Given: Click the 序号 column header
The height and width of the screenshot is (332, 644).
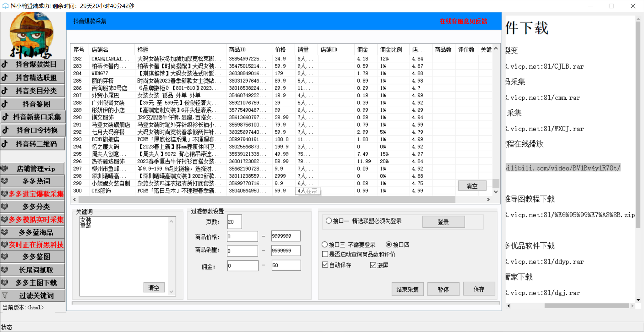Looking at the screenshot, I should [x=79, y=49].
